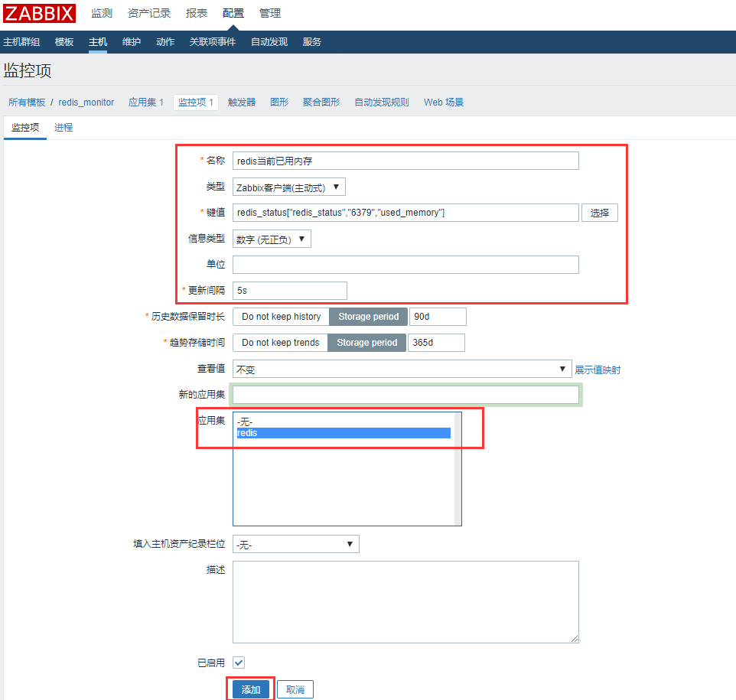736x700 pixels.
Task: Open the 监测 top menu
Action: click(102, 13)
